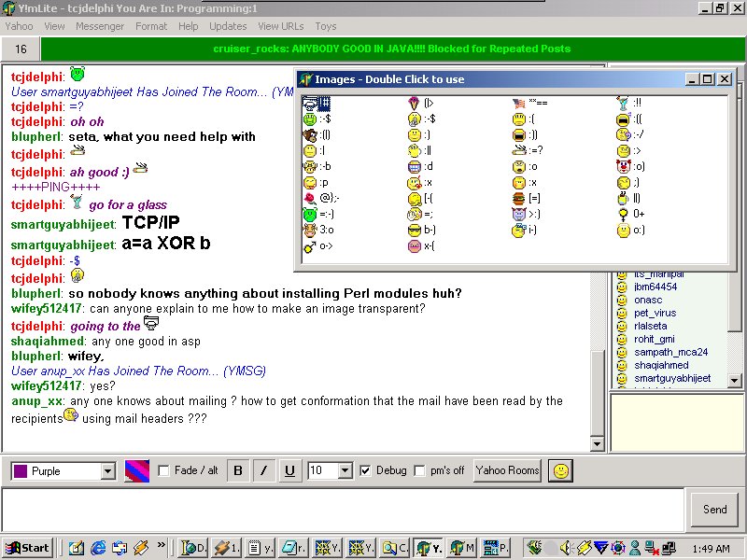747x560 pixels.
Task: Choose the big grin emoticon :d
Action: (x=421, y=167)
